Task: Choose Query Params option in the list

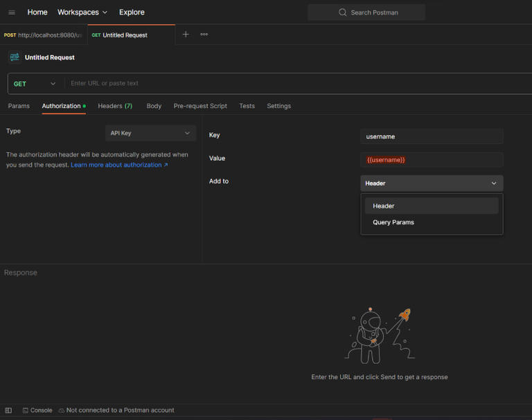Action: click(432, 222)
